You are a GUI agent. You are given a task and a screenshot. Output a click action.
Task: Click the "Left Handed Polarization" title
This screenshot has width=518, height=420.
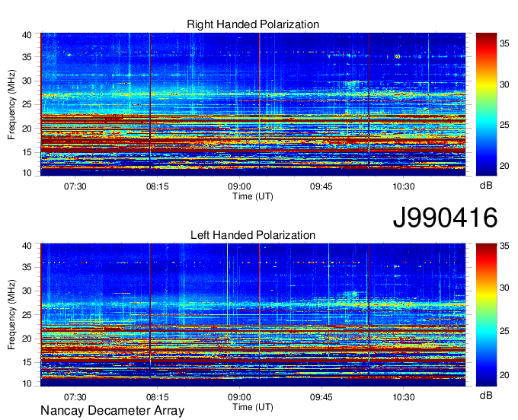[253, 235]
